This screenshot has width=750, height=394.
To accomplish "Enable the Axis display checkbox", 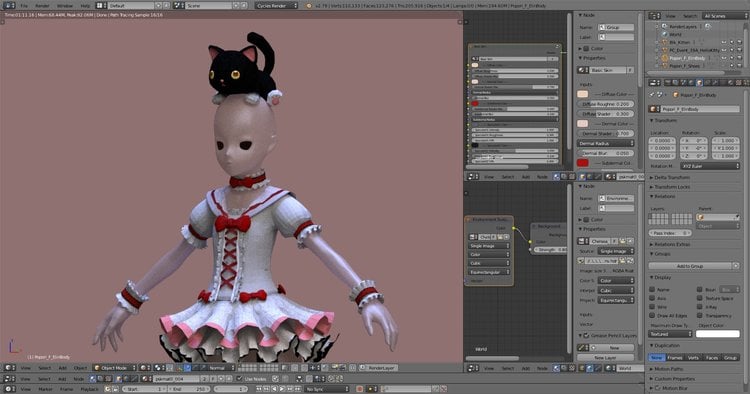I will pyautogui.click(x=652, y=298).
